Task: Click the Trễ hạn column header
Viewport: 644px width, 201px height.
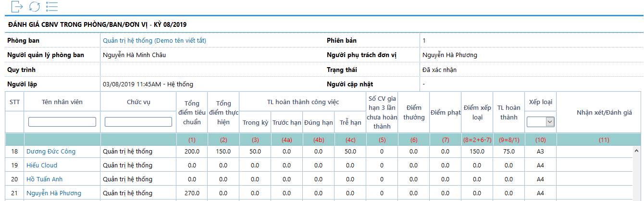Action: (x=350, y=122)
